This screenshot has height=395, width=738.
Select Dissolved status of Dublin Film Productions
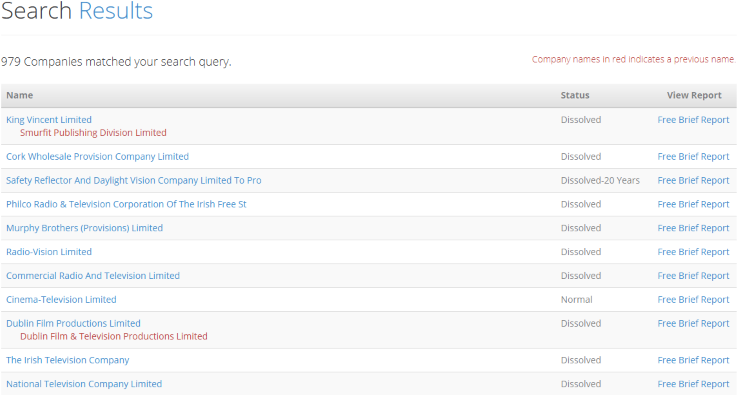581,323
